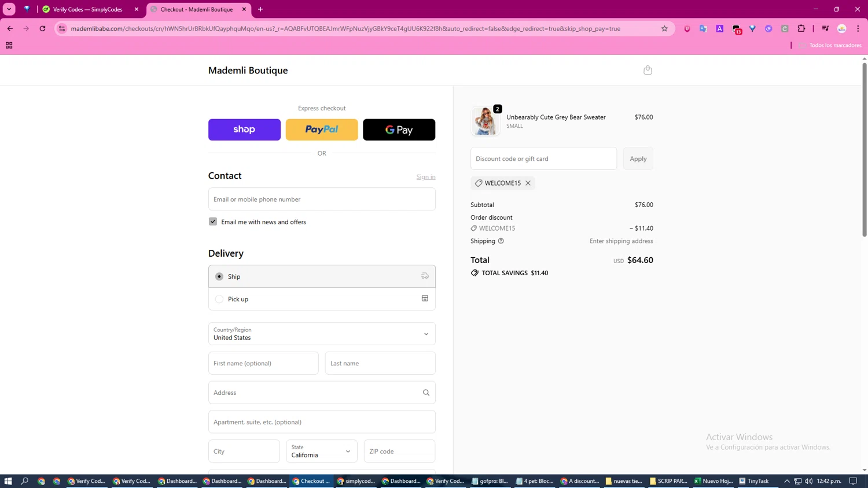This screenshot has height=488, width=868.
Task: Click the page vertical scrollbar
Action: (x=865, y=150)
